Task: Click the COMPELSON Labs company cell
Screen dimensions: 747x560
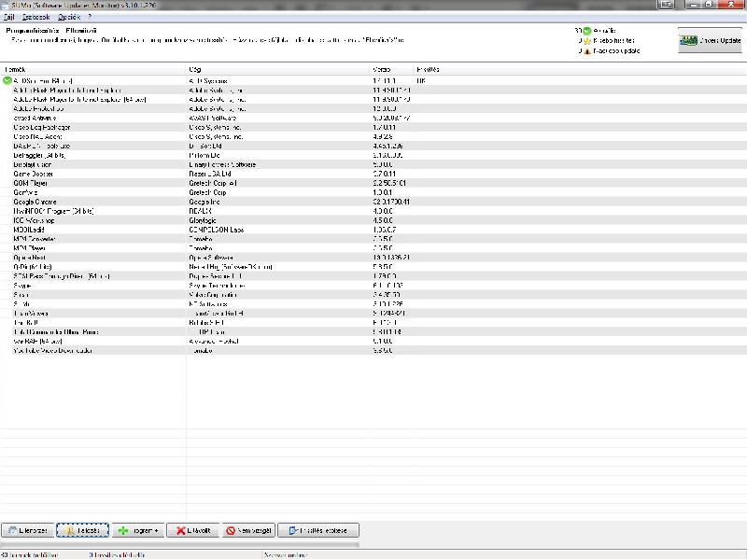Action: point(217,230)
